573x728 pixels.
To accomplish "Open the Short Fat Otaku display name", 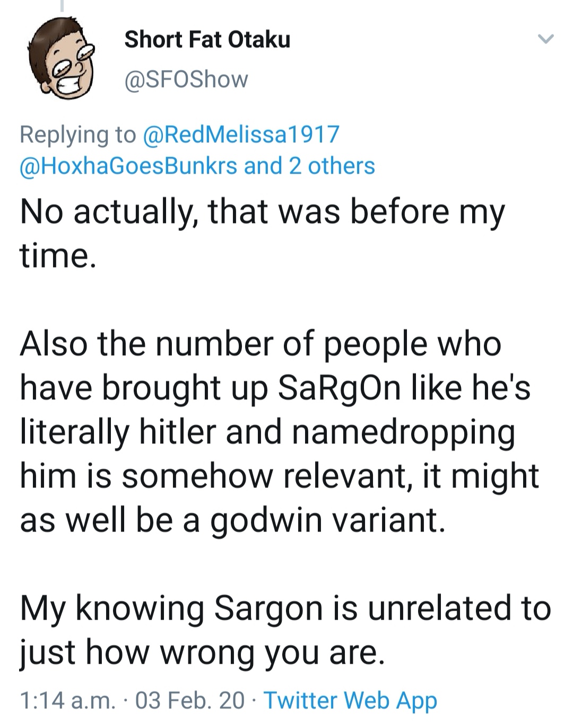I will (207, 40).
